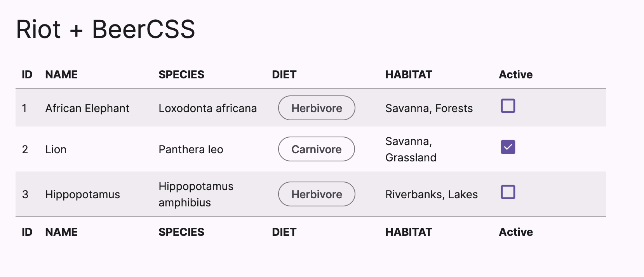Screen dimensions: 644x277
Task: Enable the Hippopotamus active checkbox
Action: point(508,192)
